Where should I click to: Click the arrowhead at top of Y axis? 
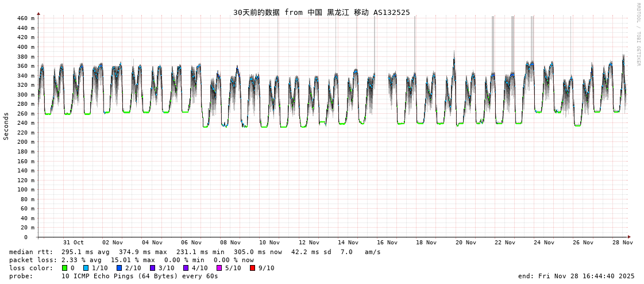(x=38, y=13)
